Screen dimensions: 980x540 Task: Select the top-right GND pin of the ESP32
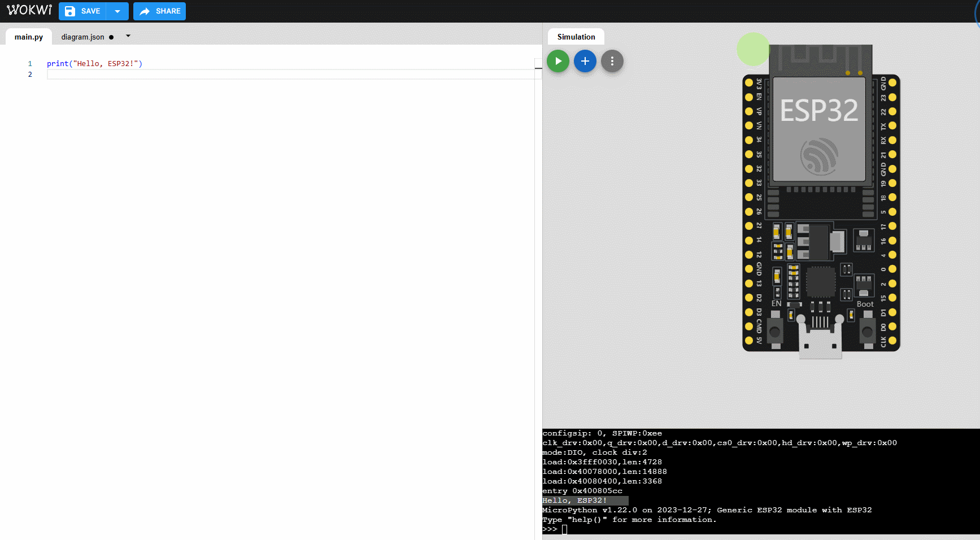[x=892, y=82]
